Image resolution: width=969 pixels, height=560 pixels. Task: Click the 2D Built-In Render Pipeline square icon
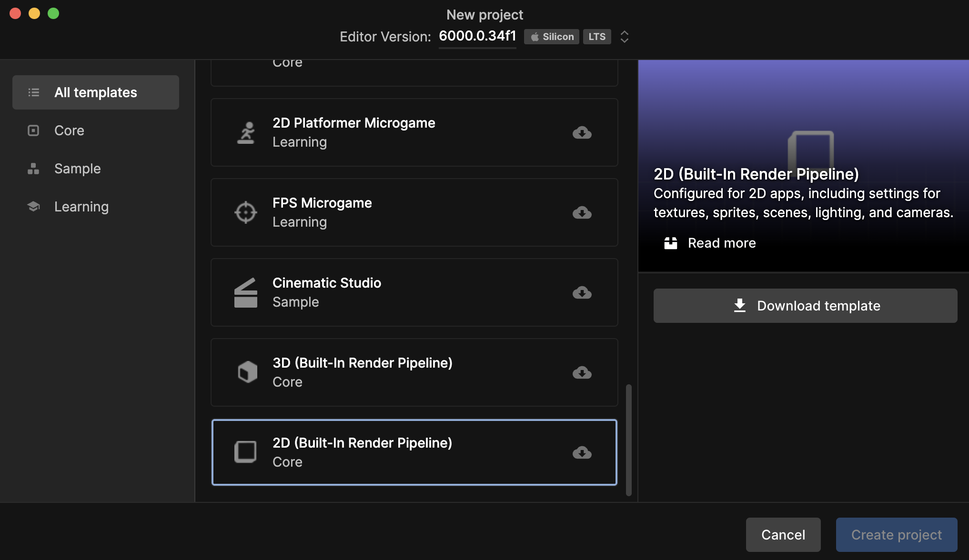(x=246, y=452)
